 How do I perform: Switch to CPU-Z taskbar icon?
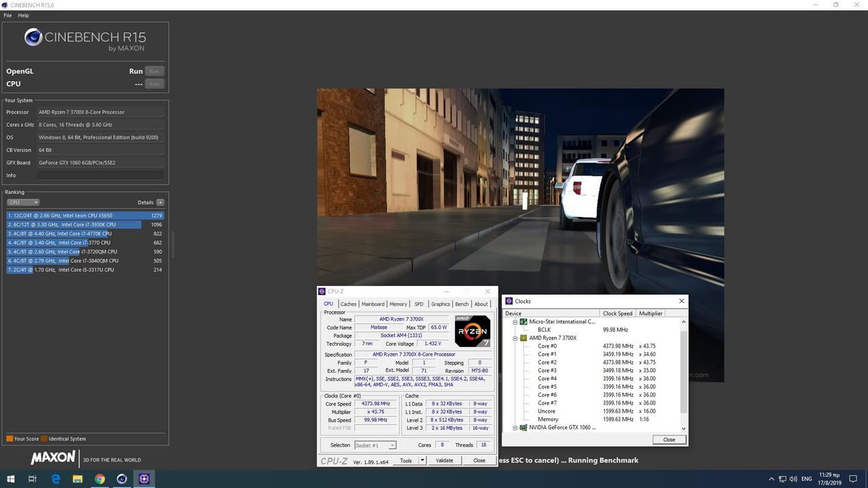tap(144, 479)
